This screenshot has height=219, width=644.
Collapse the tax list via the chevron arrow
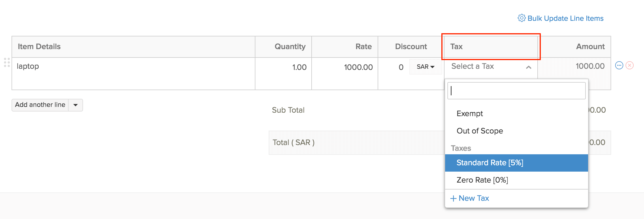(x=528, y=67)
